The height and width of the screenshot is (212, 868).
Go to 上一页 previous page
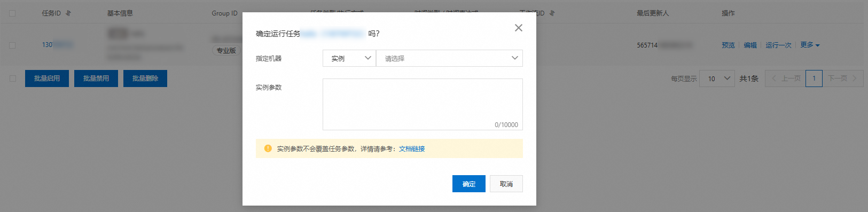[786, 78]
